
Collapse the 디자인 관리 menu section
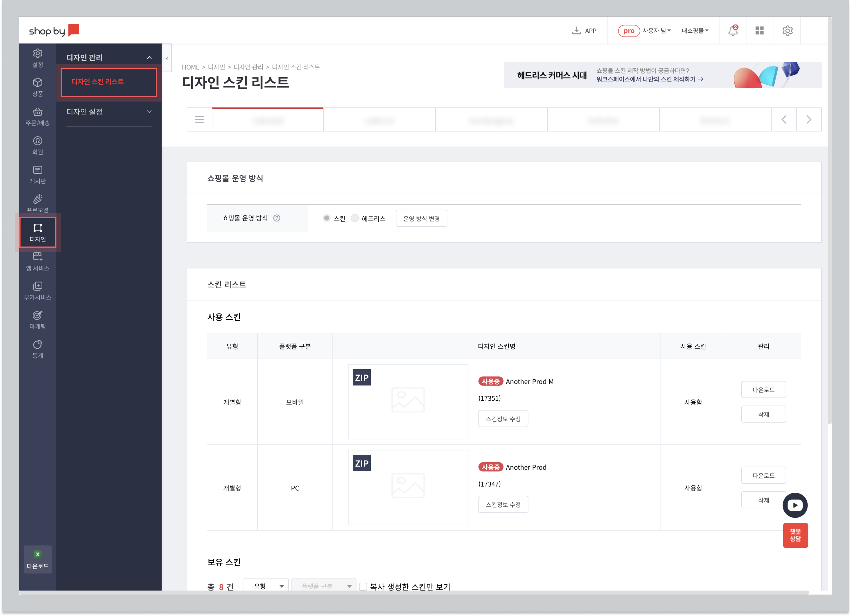pyautogui.click(x=149, y=58)
